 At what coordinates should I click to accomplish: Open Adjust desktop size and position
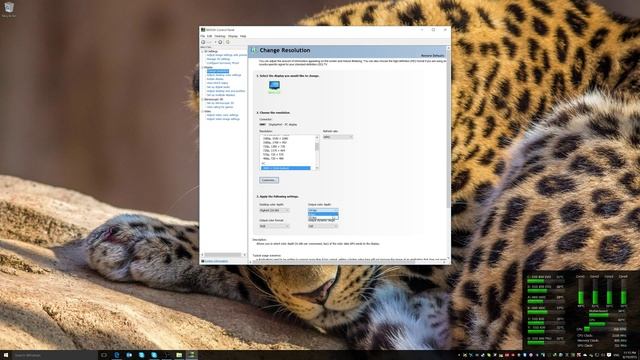(226, 91)
